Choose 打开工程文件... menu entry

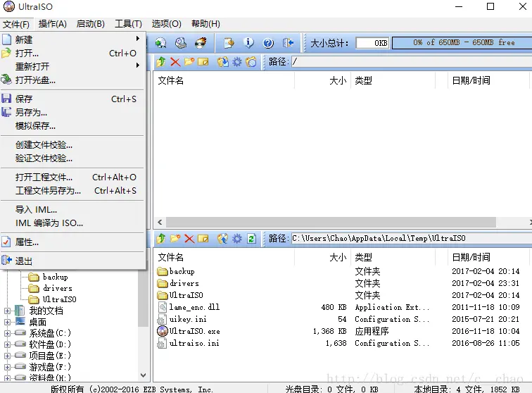[x=73, y=177]
